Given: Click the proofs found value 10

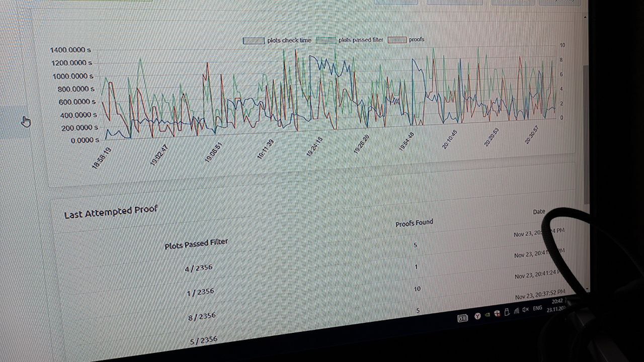Looking at the screenshot, I should pyautogui.click(x=417, y=289).
